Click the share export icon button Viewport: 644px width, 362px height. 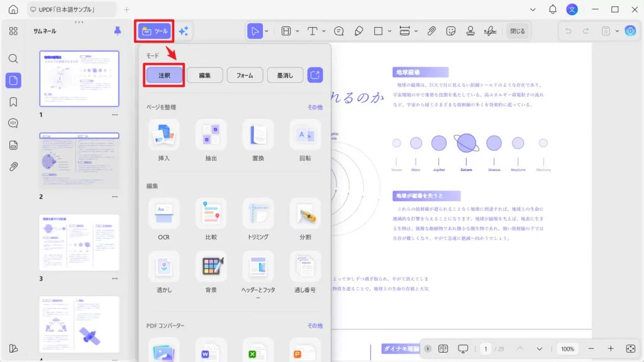pyautogui.click(x=315, y=75)
